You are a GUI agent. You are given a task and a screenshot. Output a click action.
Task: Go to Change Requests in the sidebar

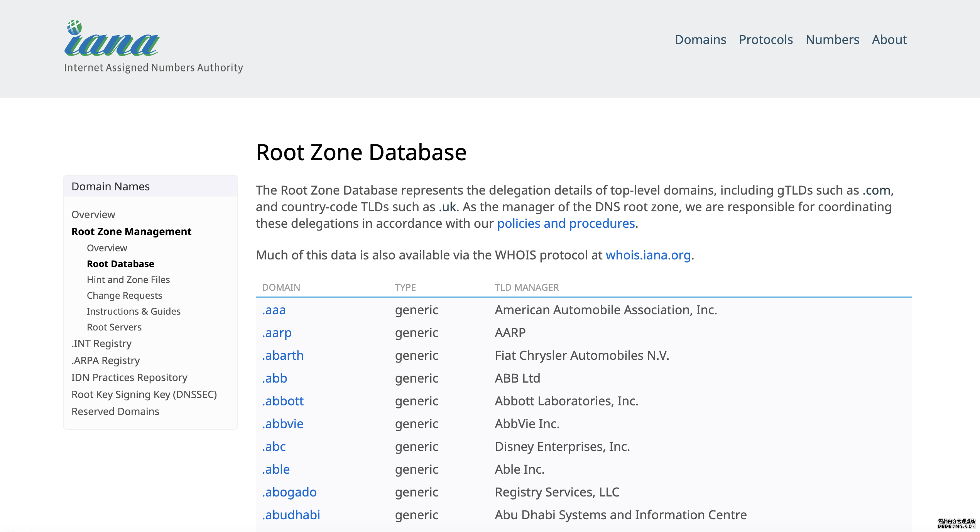[124, 295]
